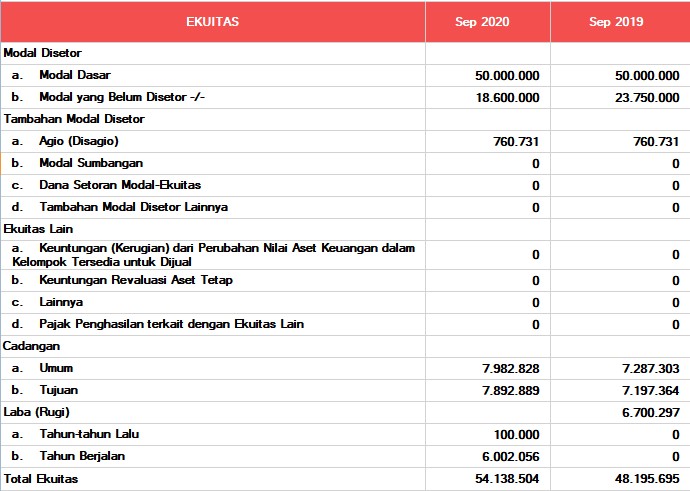Select Modal Dasar Sep 2020 value 50.000.000

click(507, 75)
